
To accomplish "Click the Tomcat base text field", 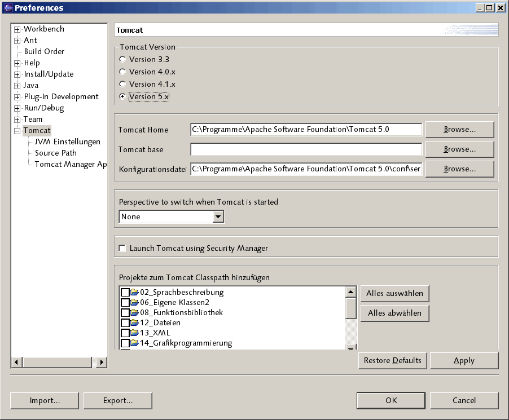I will point(306,149).
